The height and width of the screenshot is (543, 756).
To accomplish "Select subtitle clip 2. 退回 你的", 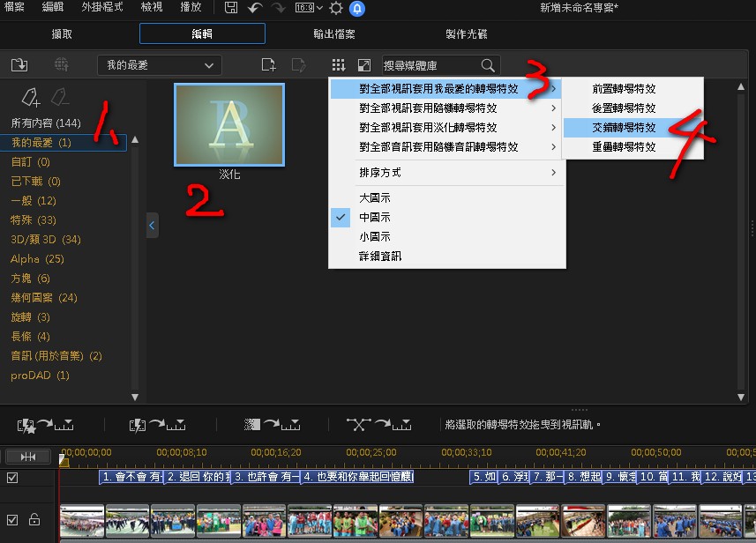I will tap(198, 477).
